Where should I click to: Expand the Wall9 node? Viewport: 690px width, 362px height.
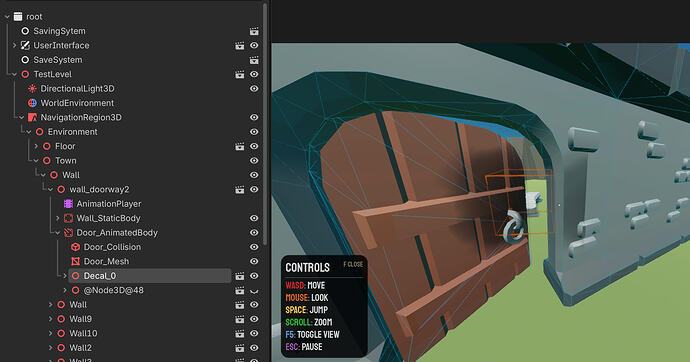[x=50, y=319]
